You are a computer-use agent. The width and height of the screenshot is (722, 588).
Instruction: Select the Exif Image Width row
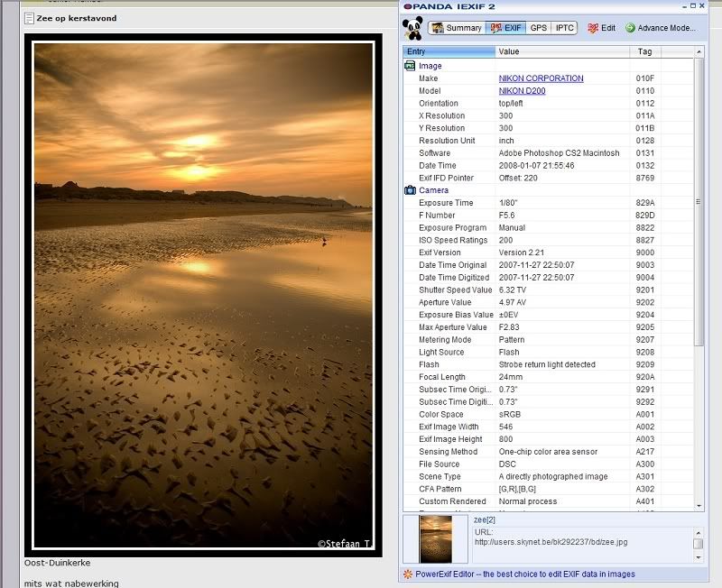[548, 426]
